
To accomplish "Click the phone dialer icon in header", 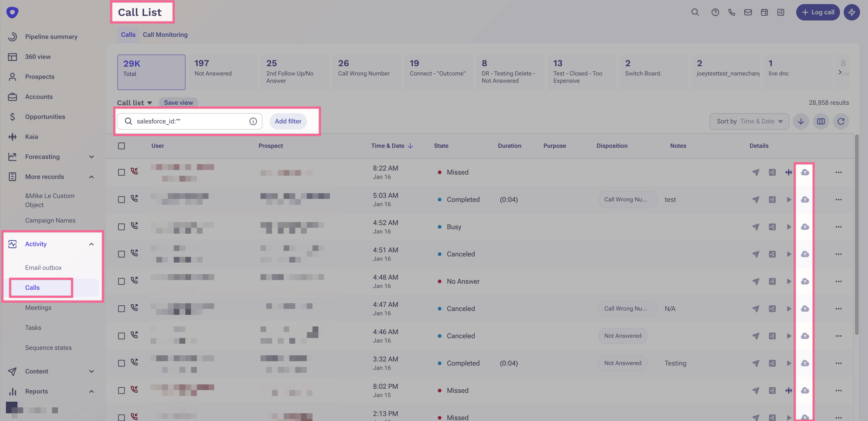I will click(x=732, y=13).
